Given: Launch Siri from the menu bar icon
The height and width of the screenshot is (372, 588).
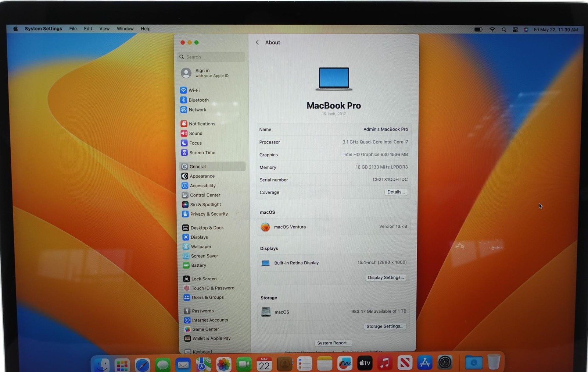Looking at the screenshot, I should point(526,30).
